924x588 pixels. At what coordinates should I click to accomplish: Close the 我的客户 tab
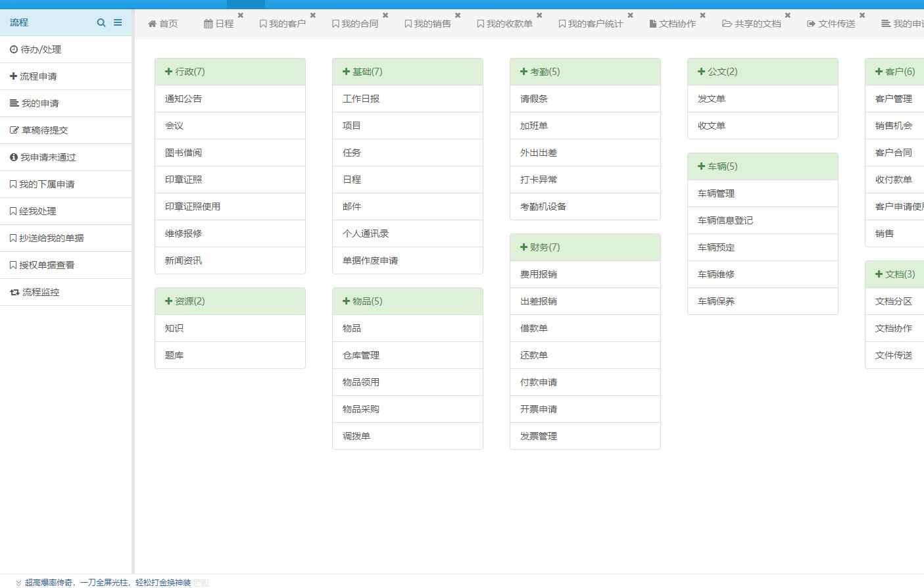point(313,15)
